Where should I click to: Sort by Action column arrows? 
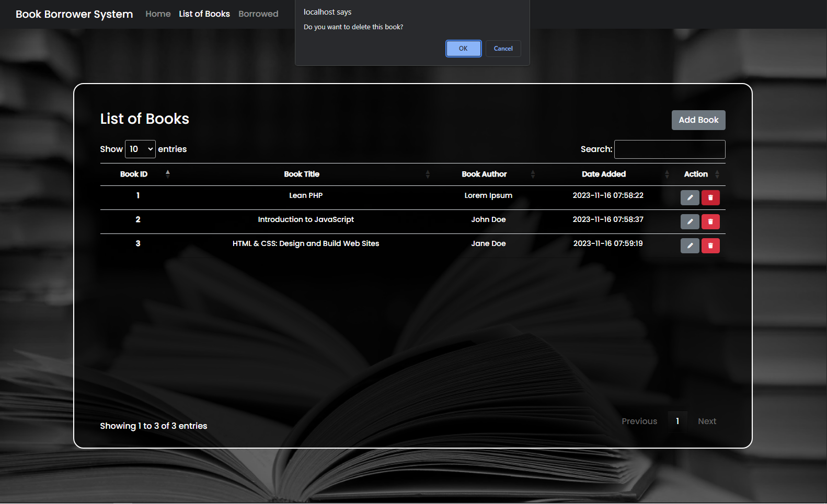tap(717, 174)
